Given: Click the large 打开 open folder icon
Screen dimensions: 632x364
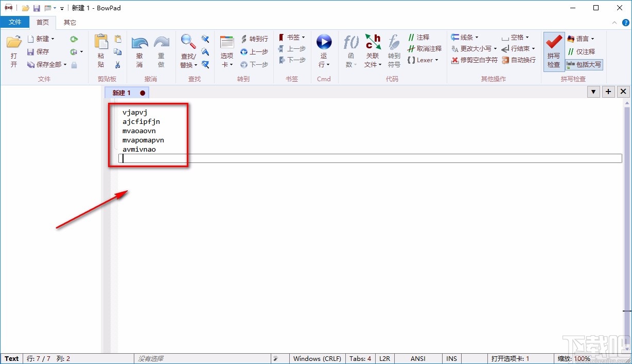Looking at the screenshot, I should 14,42.
